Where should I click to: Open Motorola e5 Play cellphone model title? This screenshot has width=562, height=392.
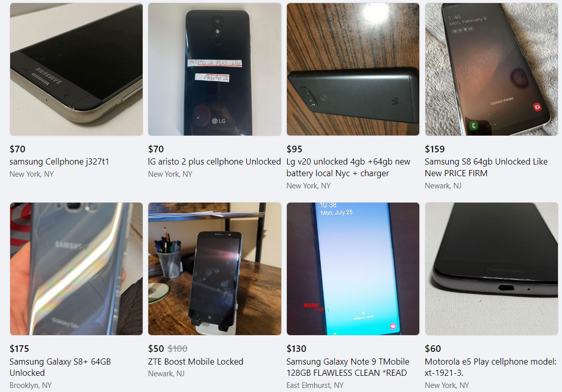[x=490, y=367]
